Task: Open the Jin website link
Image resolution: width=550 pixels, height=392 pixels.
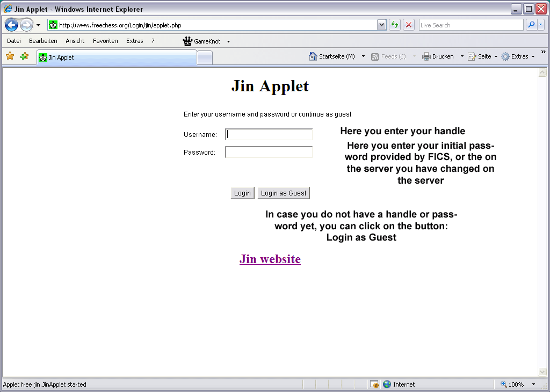Action: (270, 259)
